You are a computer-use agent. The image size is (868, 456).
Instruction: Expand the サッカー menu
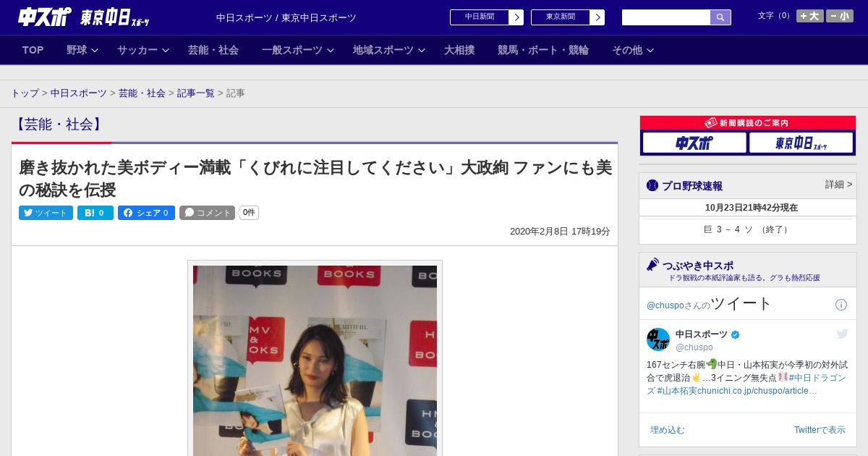[x=143, y=50]
